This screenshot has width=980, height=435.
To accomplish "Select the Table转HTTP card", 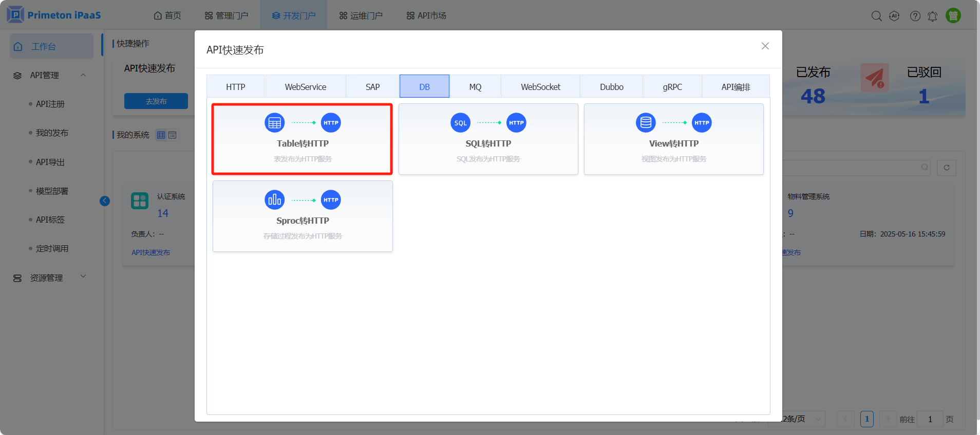I will [x=302, y=139].
